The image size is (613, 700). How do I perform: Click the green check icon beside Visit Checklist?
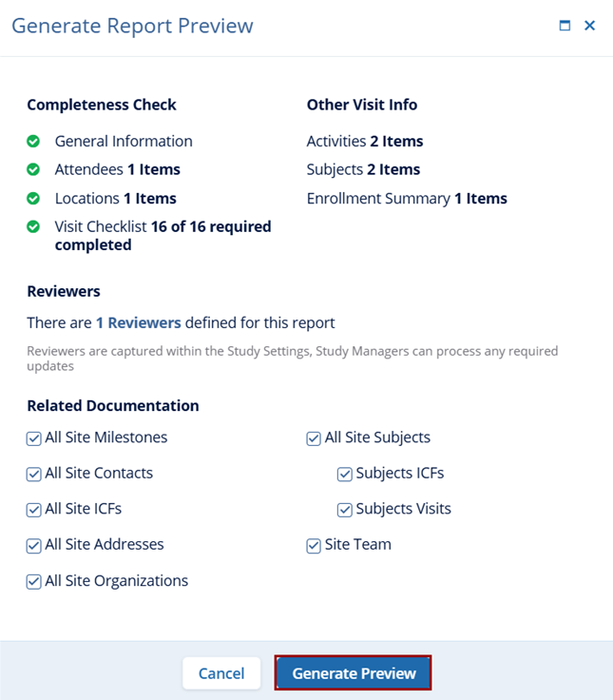tap(33, 226)
